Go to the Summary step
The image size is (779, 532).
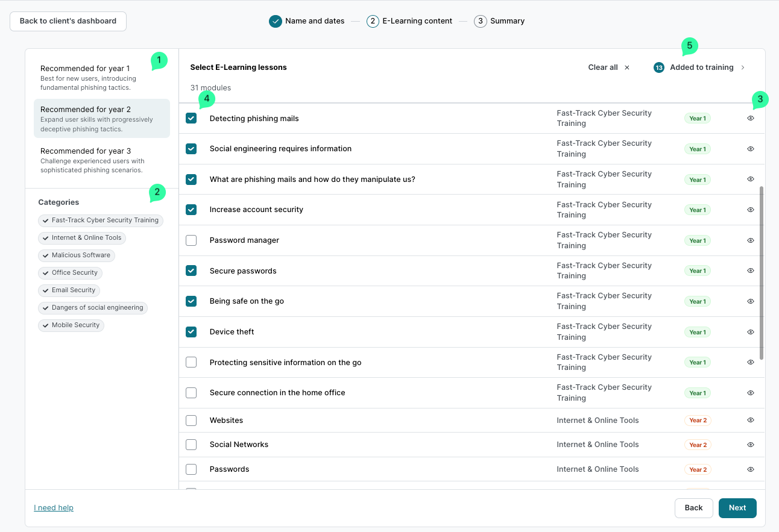coord(499,21)
